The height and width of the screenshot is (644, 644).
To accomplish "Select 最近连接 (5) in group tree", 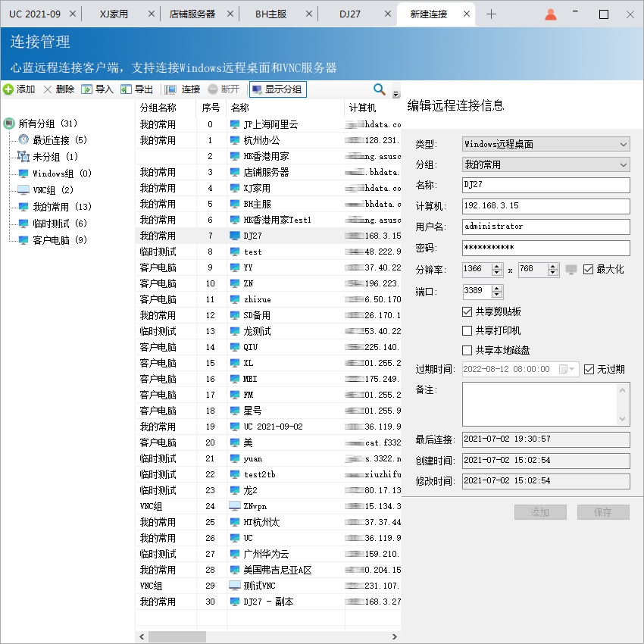I will [60, 140].
